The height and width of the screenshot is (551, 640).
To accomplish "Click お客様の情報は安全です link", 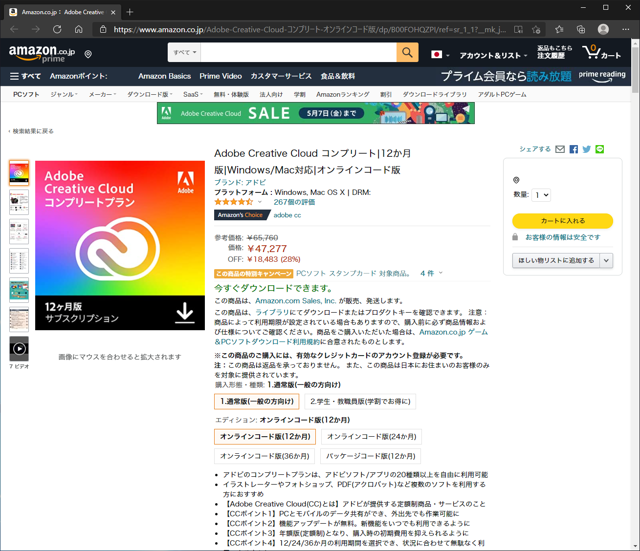I will click(x=562, y=237).
